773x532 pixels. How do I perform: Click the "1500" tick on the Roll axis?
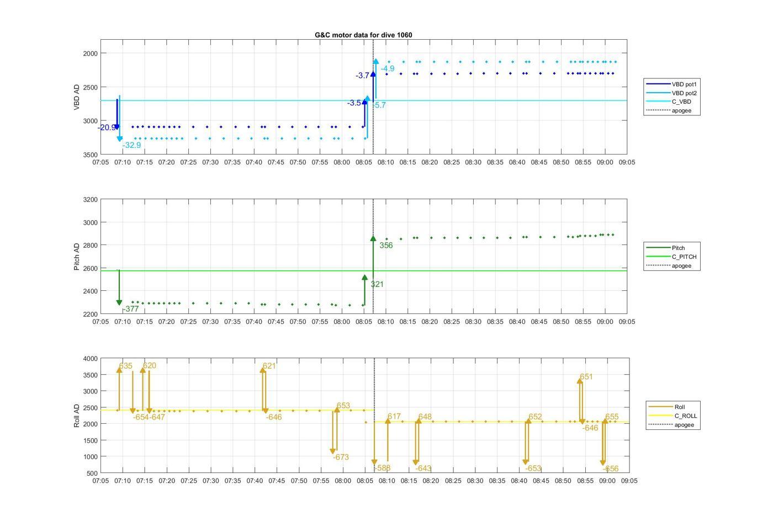coord(90,441)
